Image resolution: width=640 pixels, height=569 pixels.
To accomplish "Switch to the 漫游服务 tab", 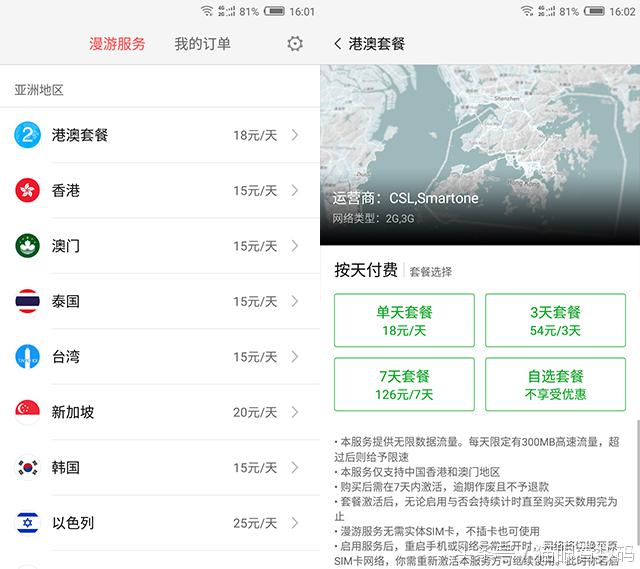I will point(118,44).
